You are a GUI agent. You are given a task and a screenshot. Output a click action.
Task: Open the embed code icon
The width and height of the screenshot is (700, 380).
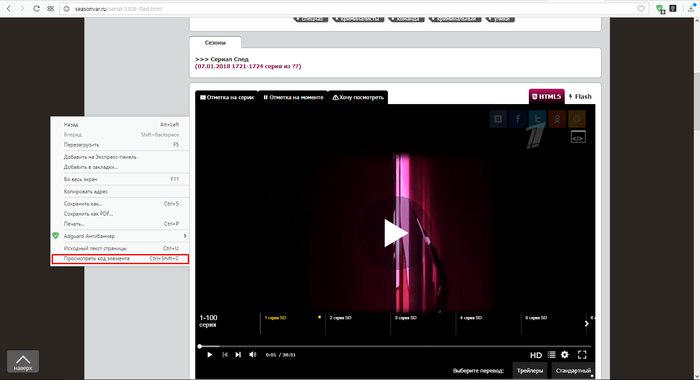click(x=578, y=138)
